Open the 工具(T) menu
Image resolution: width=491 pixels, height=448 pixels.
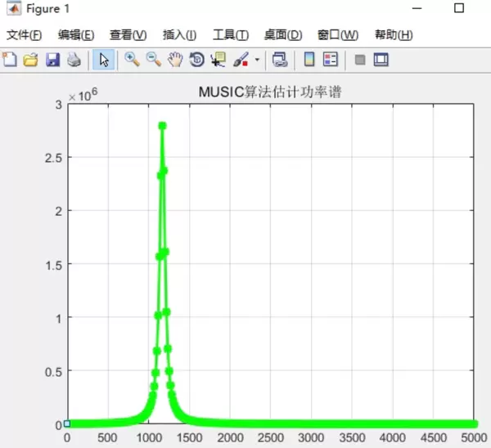click(x=230, y=35)
